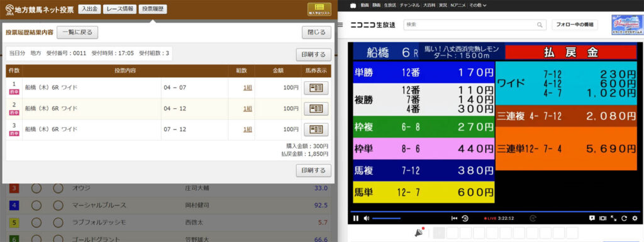Image resolution: width=644 pixels, height=242 pixels.
Task: Go to チャンネル in the Niconico bar
Action: click(x=409, y=5)
